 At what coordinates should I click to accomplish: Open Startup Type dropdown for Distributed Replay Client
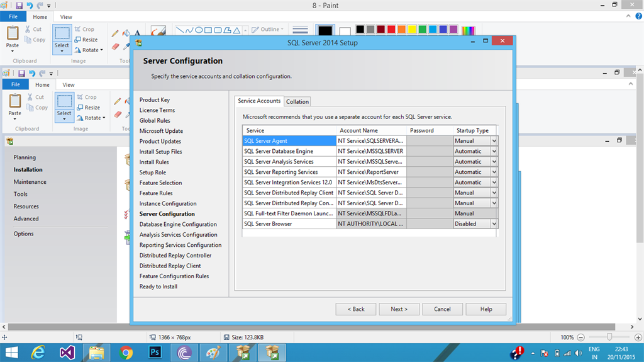point(494,193)
